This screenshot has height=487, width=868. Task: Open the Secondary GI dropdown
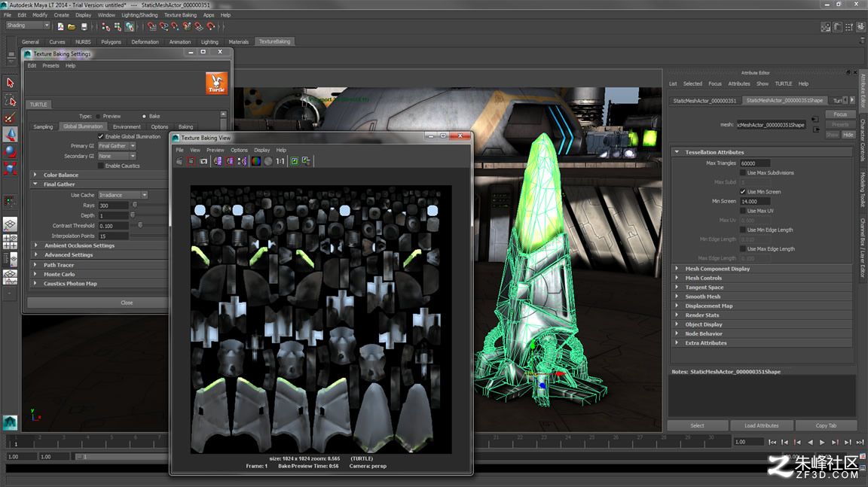click(117, 157)
